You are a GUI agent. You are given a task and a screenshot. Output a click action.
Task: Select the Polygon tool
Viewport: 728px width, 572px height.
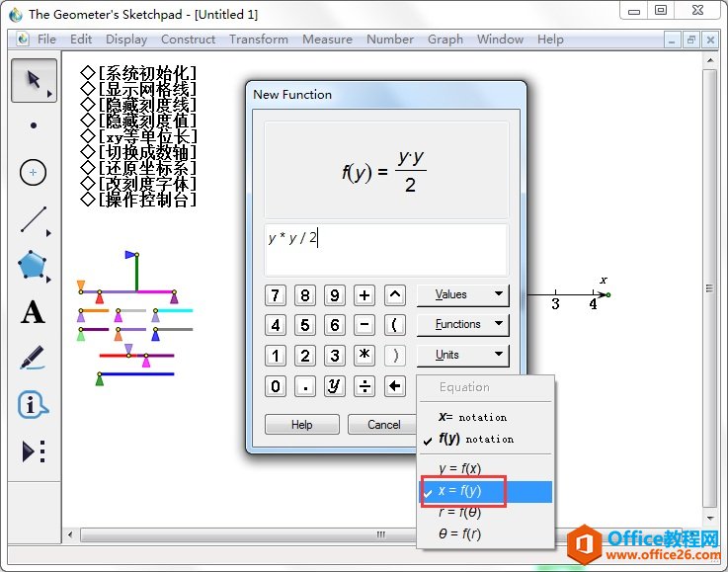pyautogui.click(x=32, y=265)
